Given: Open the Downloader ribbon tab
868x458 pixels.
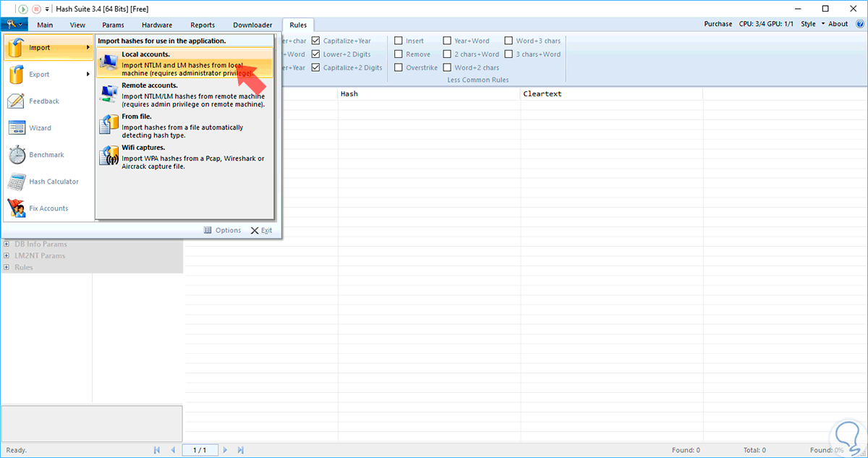Looking at the screenshot, I should click(252, 25).
